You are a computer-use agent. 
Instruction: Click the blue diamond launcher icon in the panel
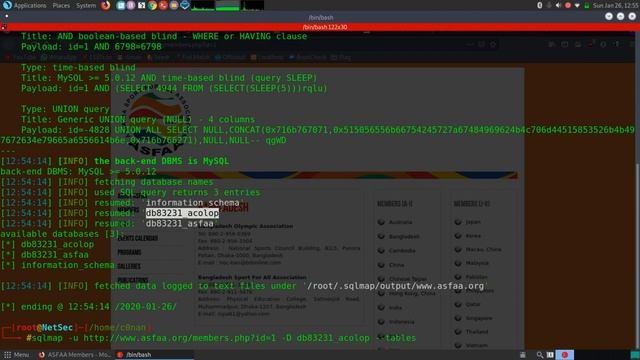tap(184, 5)
